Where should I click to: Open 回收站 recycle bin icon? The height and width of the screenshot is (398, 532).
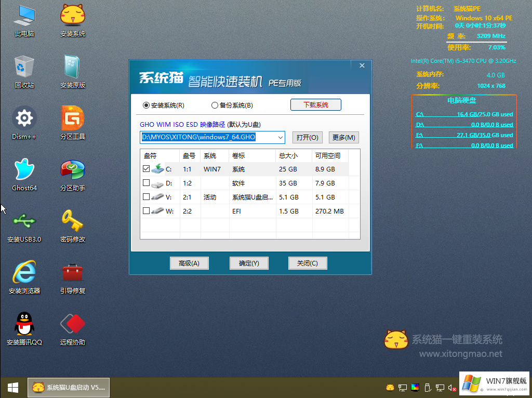click(24, 72)
